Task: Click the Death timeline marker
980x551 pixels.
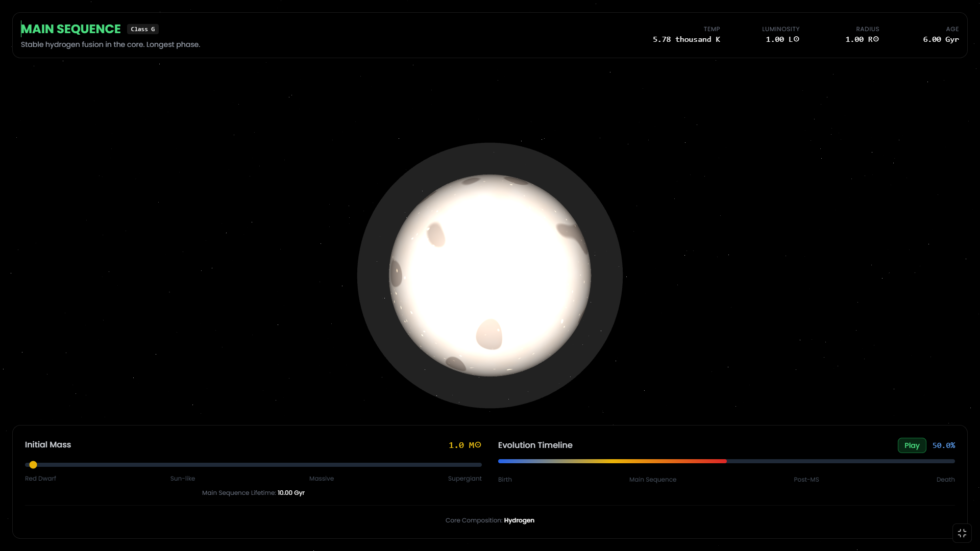Action: [x=945, y=480]
